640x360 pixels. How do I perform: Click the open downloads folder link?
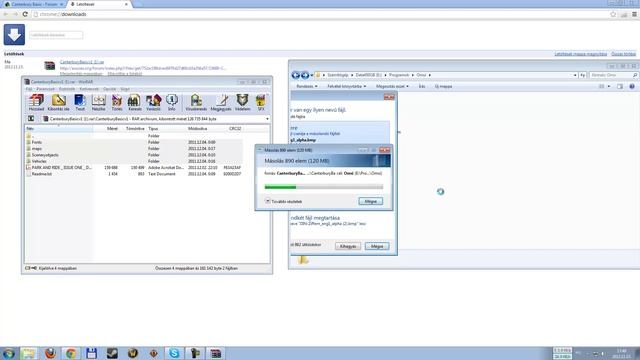(580, 54)
